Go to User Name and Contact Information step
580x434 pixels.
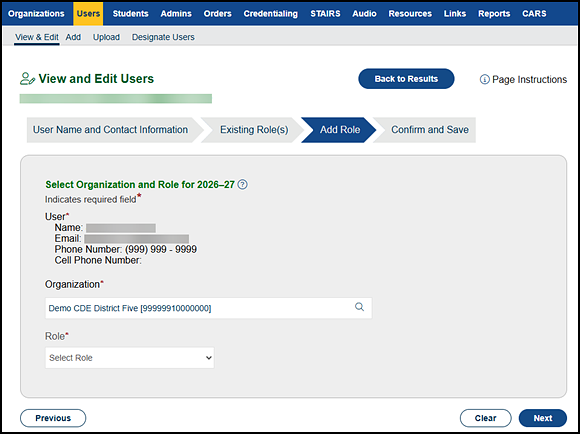[110, 130]
